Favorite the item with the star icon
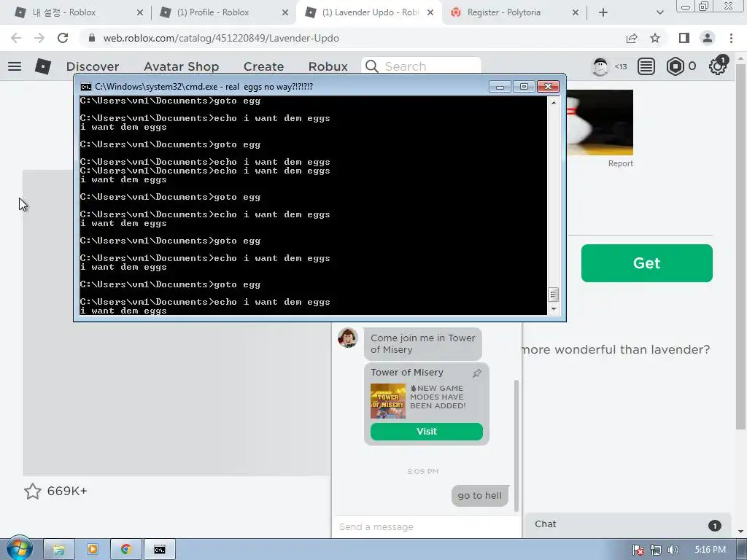This screenshot has height=560, width=747. coord(32,491)
